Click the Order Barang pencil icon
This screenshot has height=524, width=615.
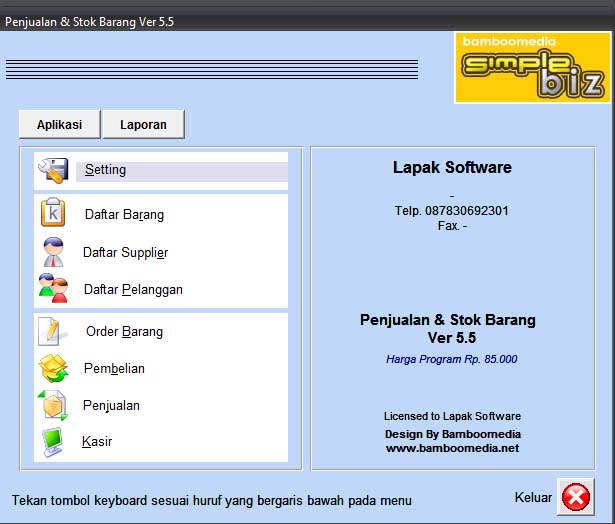click(x=52, y=331)
